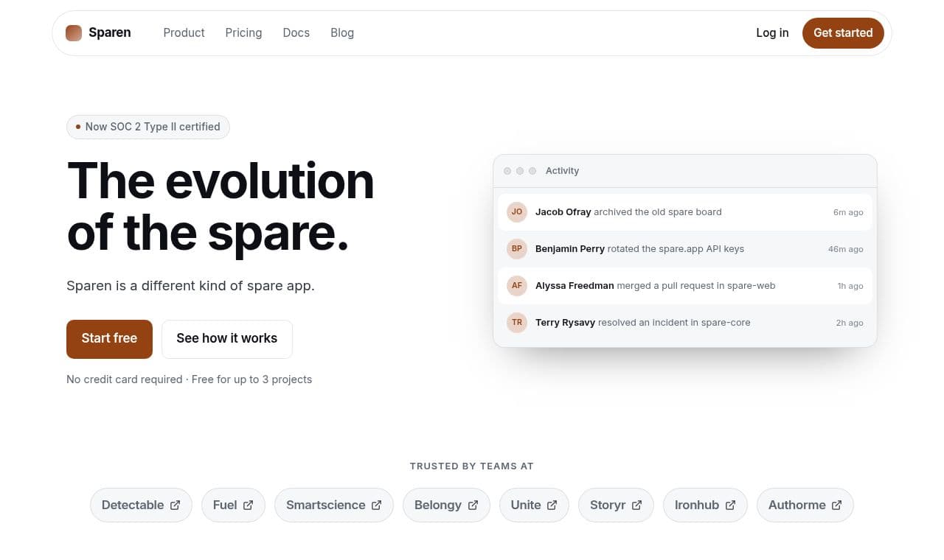This screenshot has width=944, height=560.
Task: Open external link icon next to Unite
Action: click(x=552, y=505)
